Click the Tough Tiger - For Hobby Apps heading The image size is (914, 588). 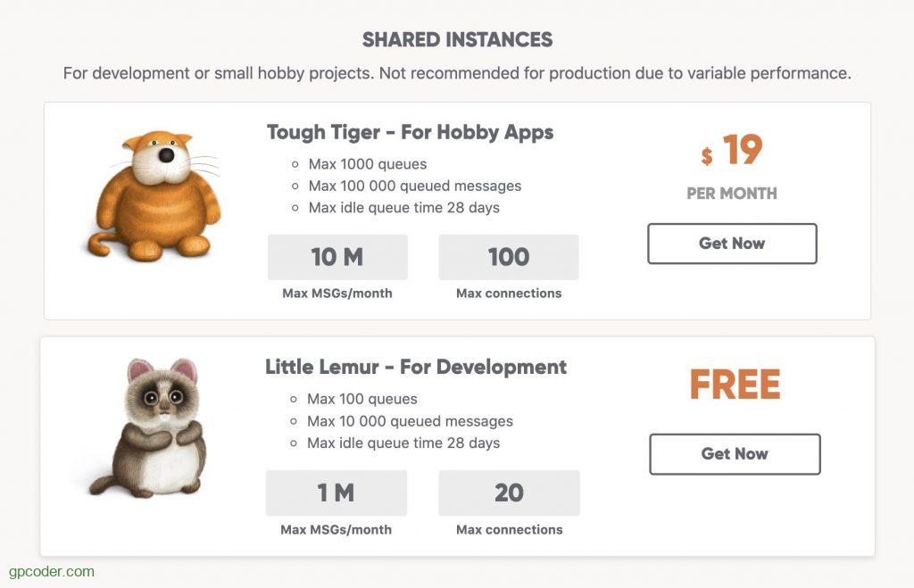tap(410, 133)
